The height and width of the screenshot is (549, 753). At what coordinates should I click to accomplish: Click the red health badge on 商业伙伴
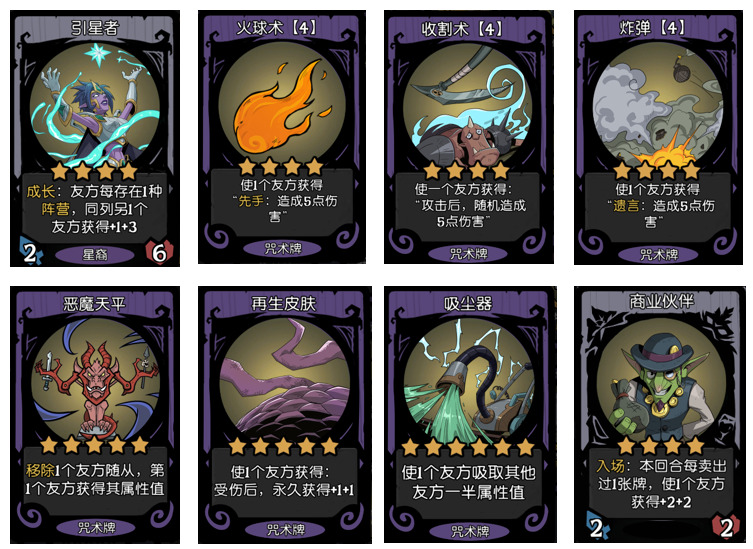(725, 527)
